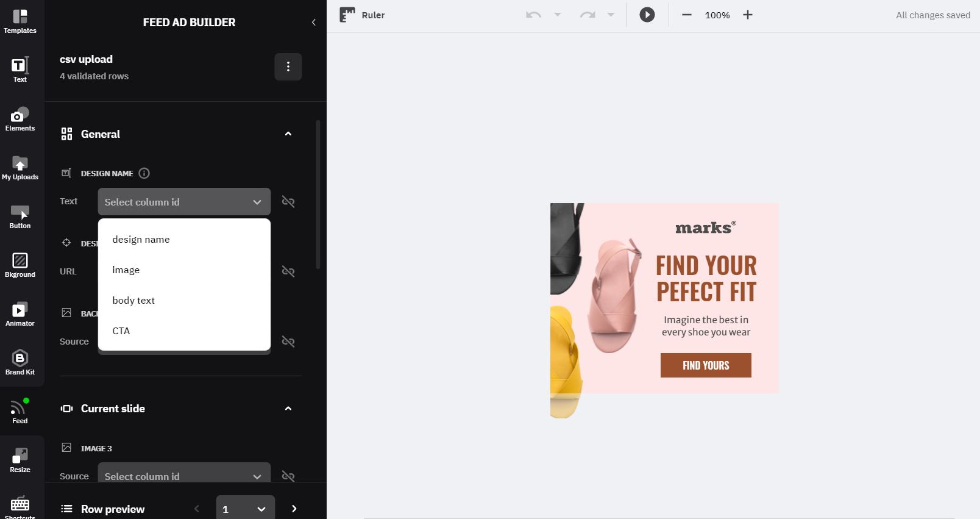The width and height of the screenshot is (980, 519).
Task: Open the Templates panel in sidebar
Action: pos(20,21)
